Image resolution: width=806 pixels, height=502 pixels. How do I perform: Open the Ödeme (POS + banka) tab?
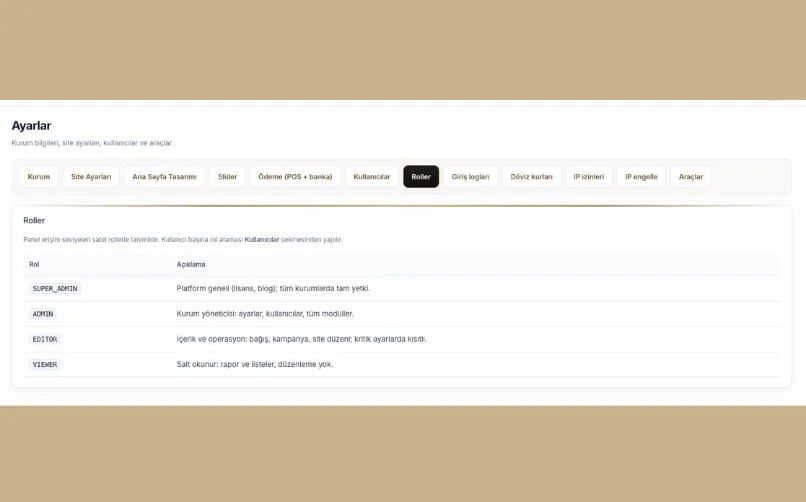coord(295,177)
